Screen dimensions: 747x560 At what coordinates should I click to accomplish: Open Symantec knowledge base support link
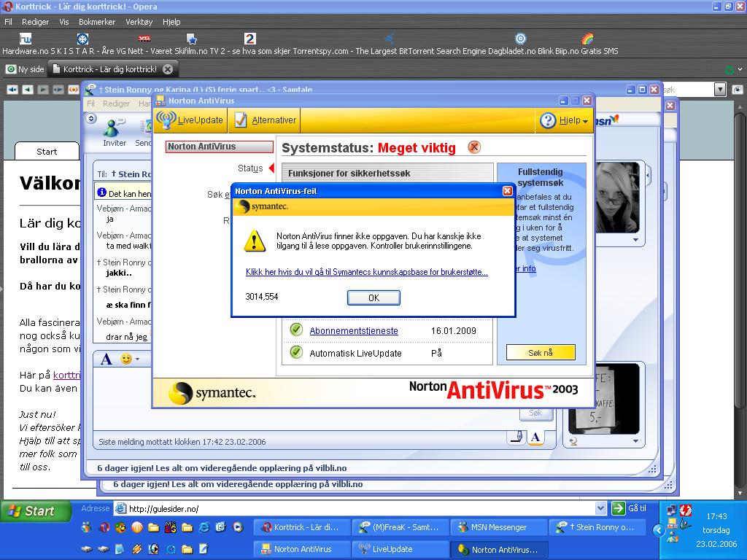[x=366, y=272]
